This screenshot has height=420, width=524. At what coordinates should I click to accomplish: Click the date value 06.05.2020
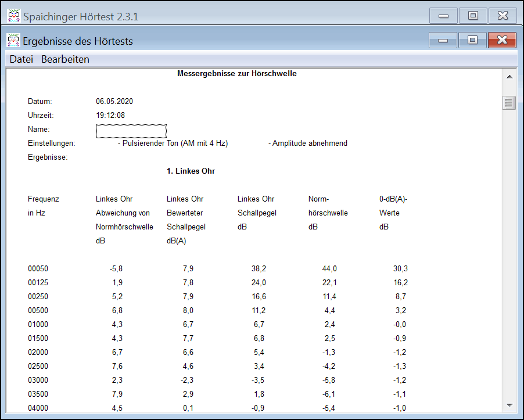[114, 101]
